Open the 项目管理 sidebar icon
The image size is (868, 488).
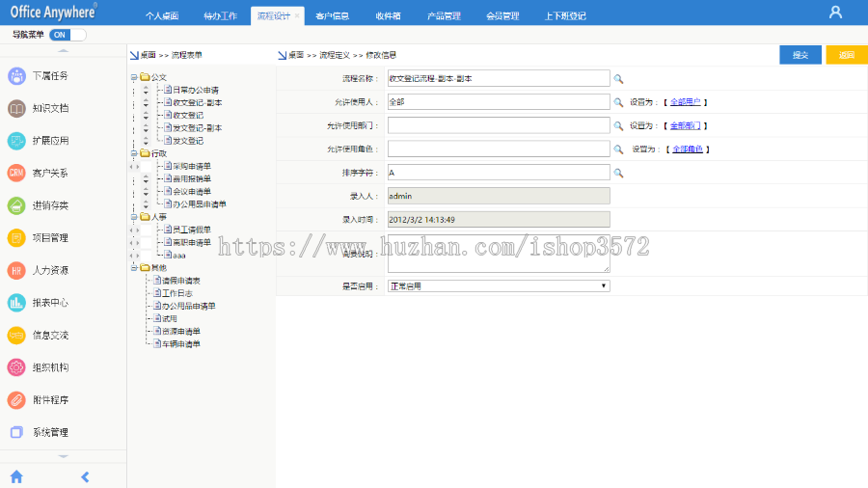pyautogui.click(x=16, y=238)
